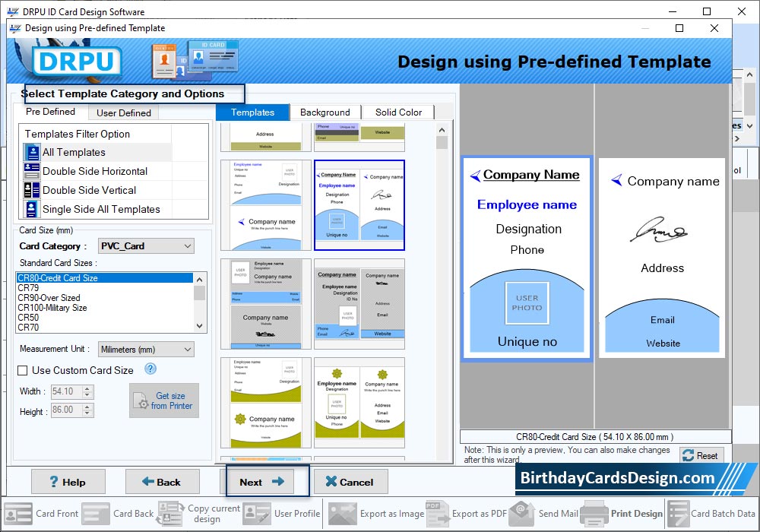Click the back card preview
This screenshot has width=760, height=532.
(x=662, y=258)
